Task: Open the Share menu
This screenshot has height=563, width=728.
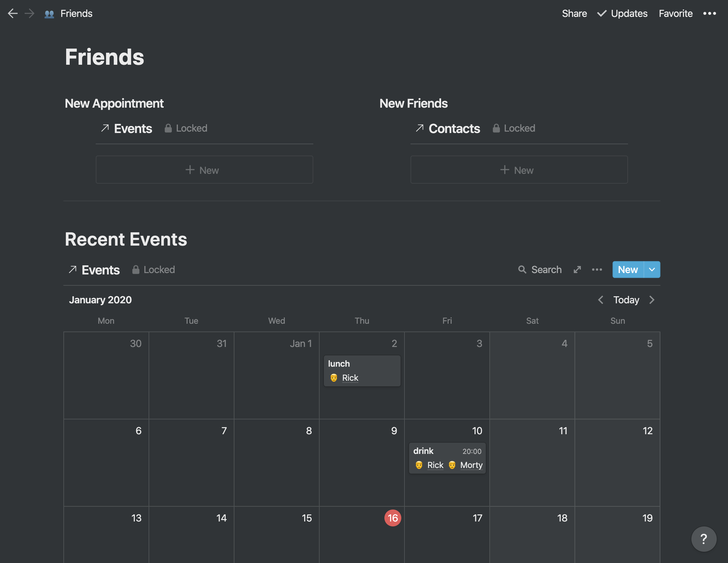Action: 574,13
